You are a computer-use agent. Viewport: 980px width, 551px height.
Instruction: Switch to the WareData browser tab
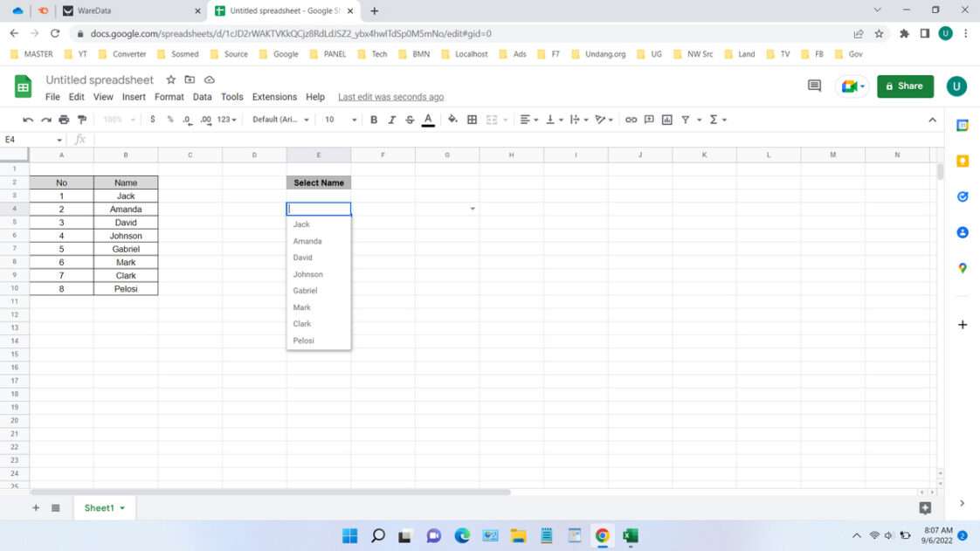pos(96,12)
